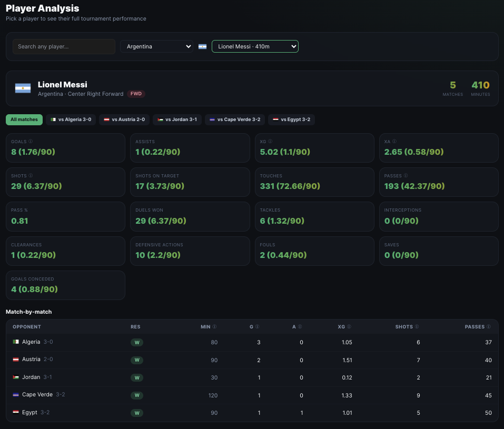Click the G column info icon
This screenshot has height=429, width=504.
click(x=257, y=326)
